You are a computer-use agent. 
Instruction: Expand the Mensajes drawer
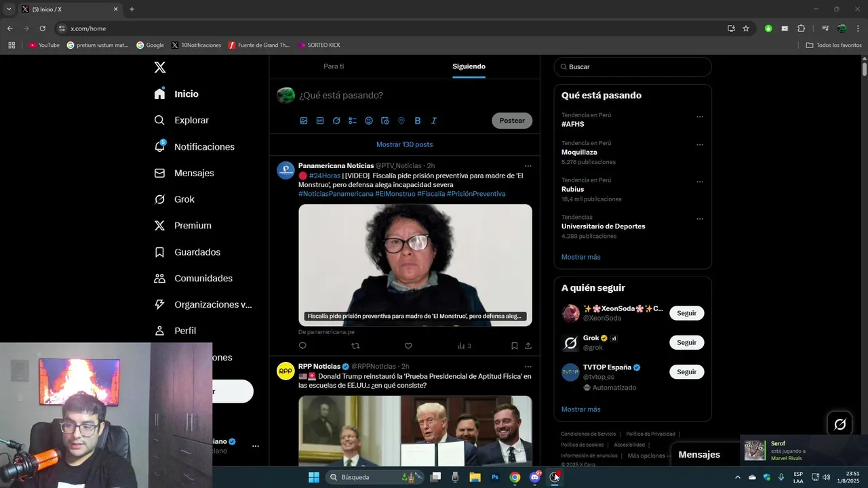coord(699,455)
